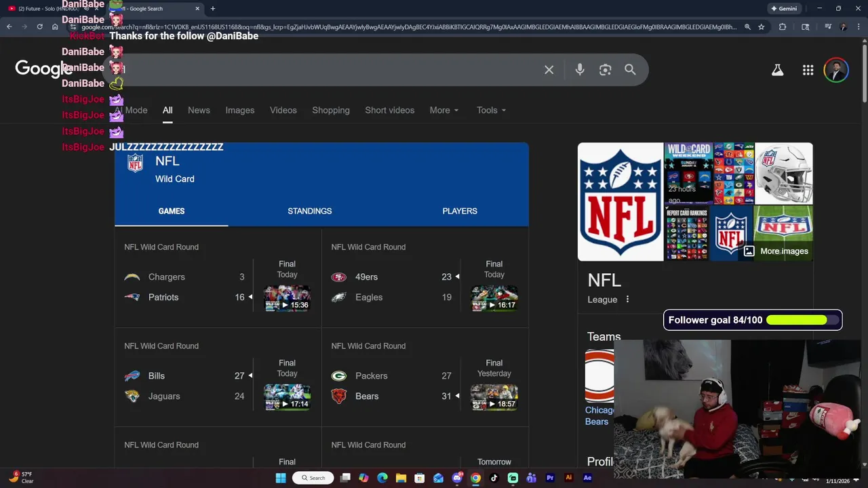Image resolution: width=868 pixels, height=488 pixels.
Task: Open the PLAYERS tab in NFL panel
Action: (460, 211)
